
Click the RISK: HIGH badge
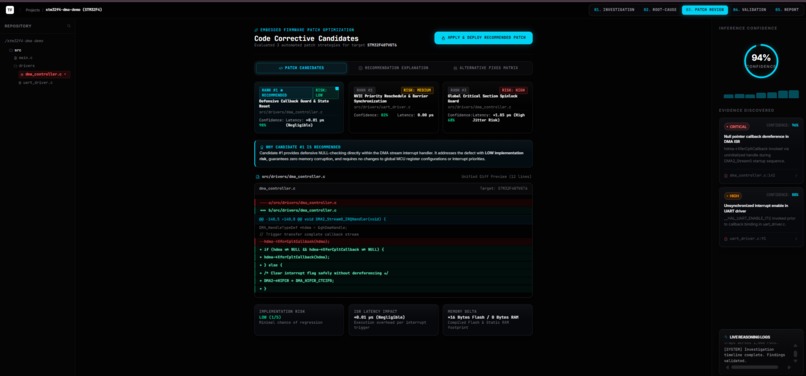pyautogui.click(x=514, y=90)
